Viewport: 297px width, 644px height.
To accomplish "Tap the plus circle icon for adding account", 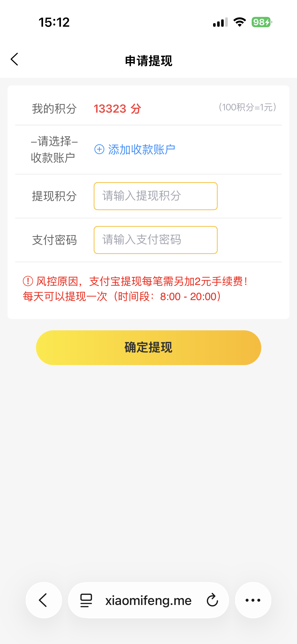I will point(99,149).
